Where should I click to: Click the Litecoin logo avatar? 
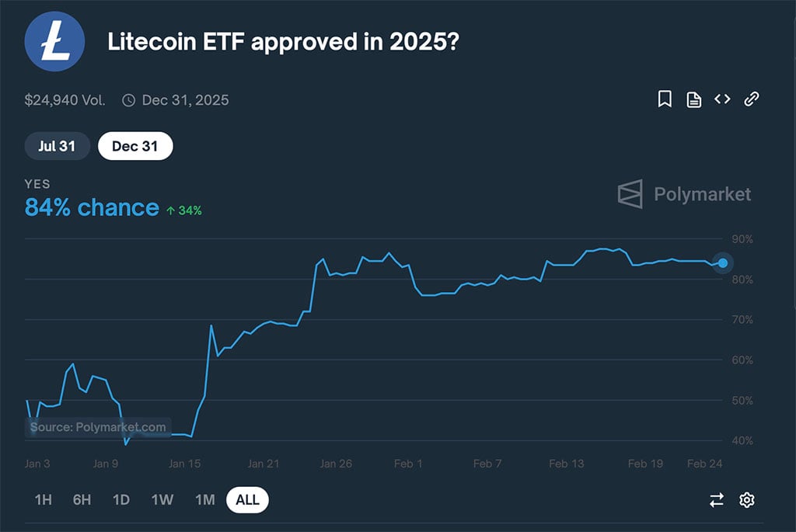[54, 42]
